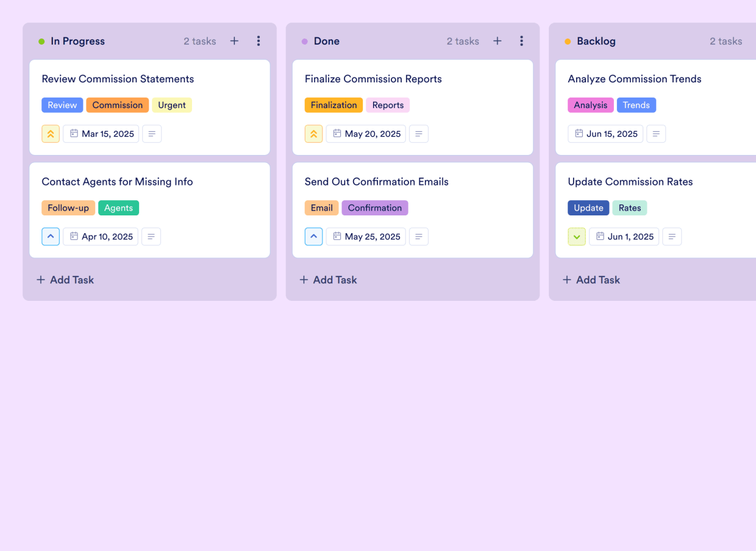Viewport: 756px width, 551px height.
Task: Click the yellow status dot next to Backlog
Action: coord(567,41)
